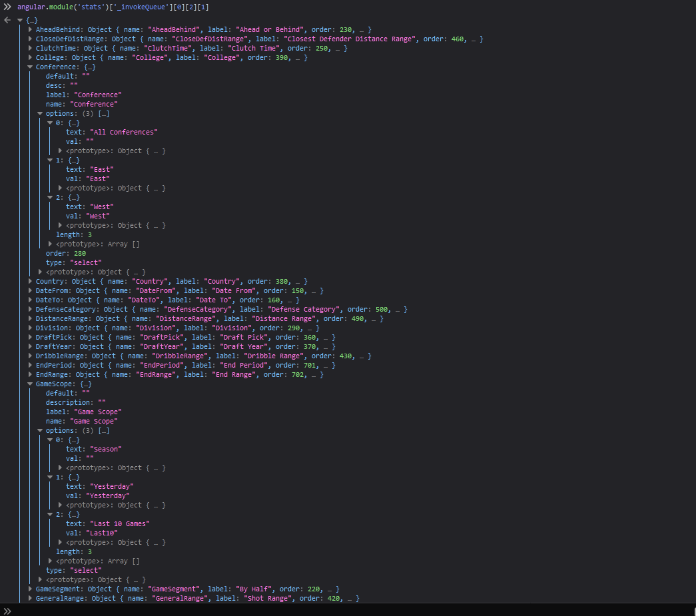Expand the DraftYear object row
Screen dimensions: 696x616
(30, 346)
